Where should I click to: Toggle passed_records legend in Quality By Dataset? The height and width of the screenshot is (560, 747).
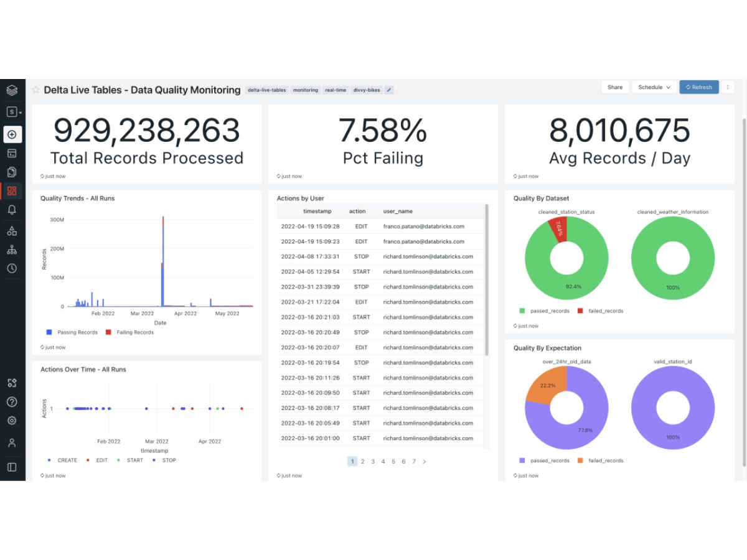544,310
